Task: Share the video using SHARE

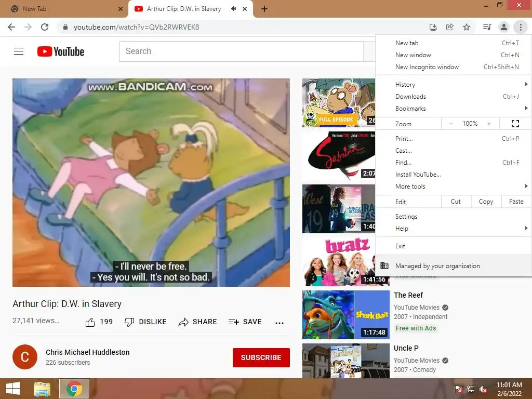Action: coord(198,322)
